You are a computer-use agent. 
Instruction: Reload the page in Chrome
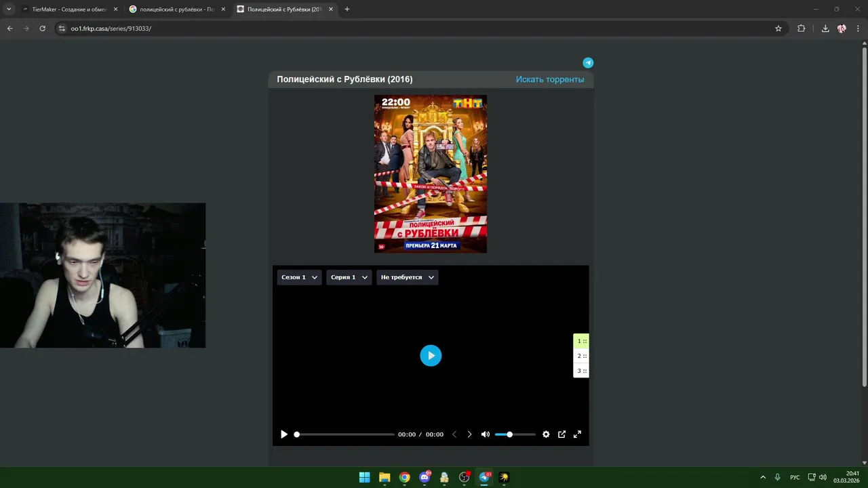point(42,28)
